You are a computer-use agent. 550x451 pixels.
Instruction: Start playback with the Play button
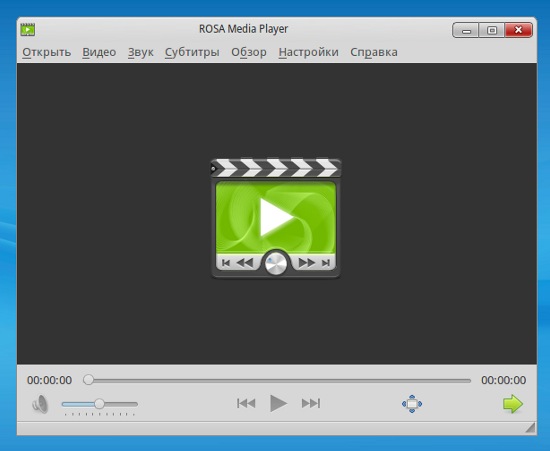(x=279, y=403)
